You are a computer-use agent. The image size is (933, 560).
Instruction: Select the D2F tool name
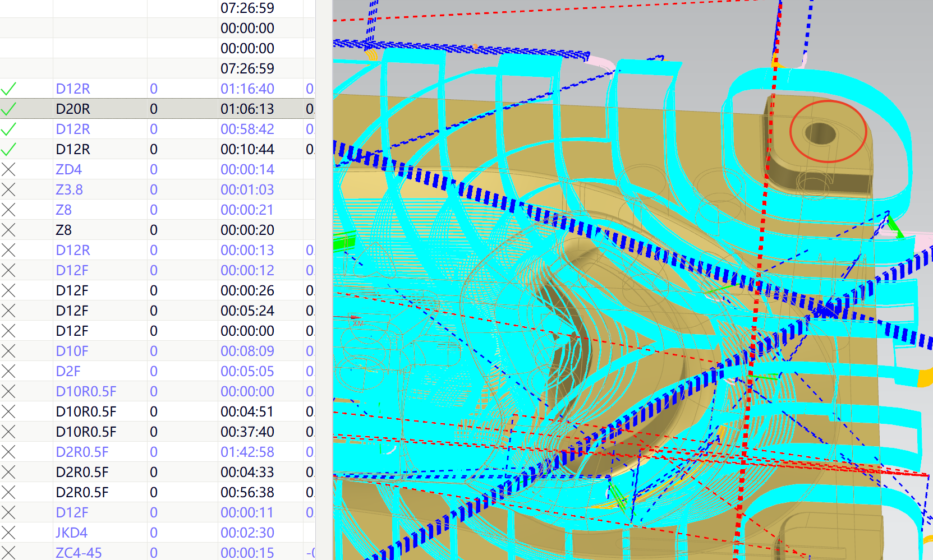click(x=68, y=371)
